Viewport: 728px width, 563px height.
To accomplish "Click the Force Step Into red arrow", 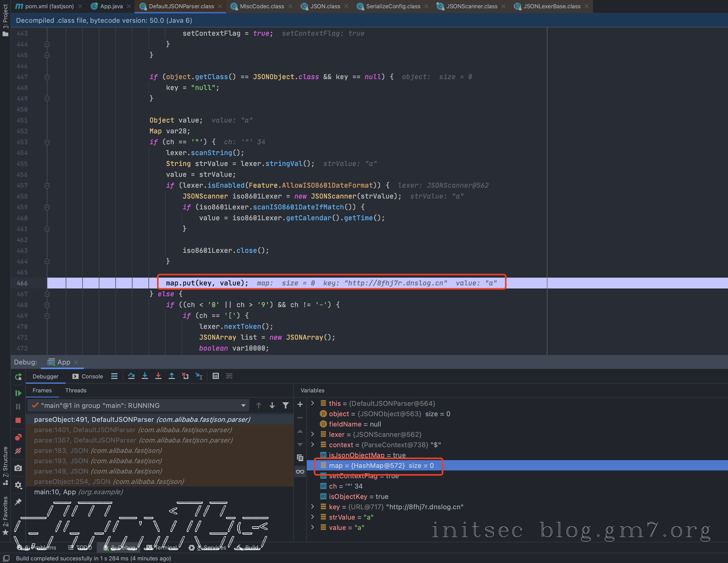I will coord(158,376).
